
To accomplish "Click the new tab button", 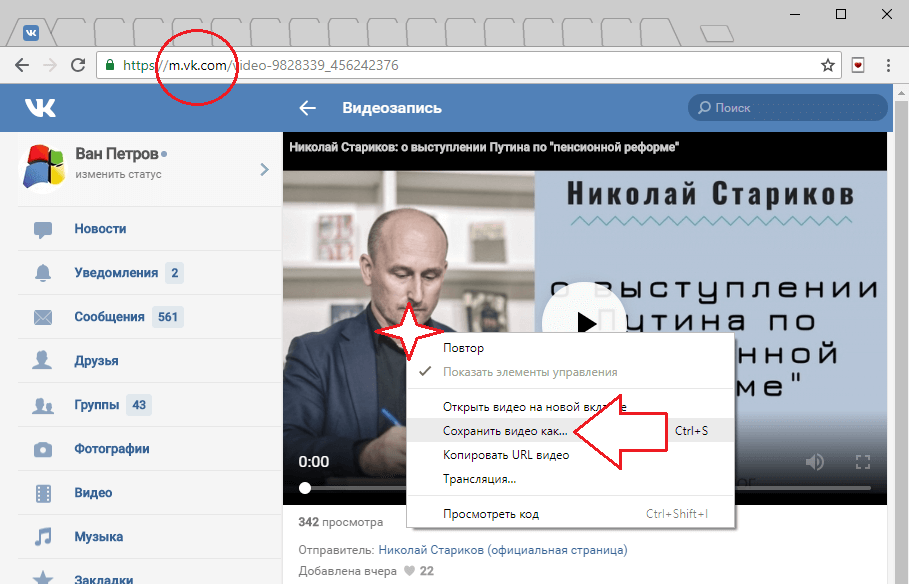I will (x=717, y=34).
